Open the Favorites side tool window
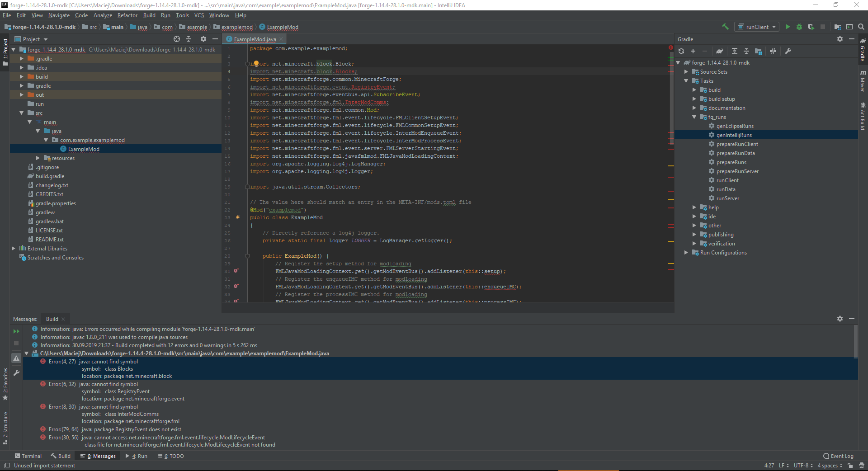This screenshot has width=868, height=471. [5, 384]
